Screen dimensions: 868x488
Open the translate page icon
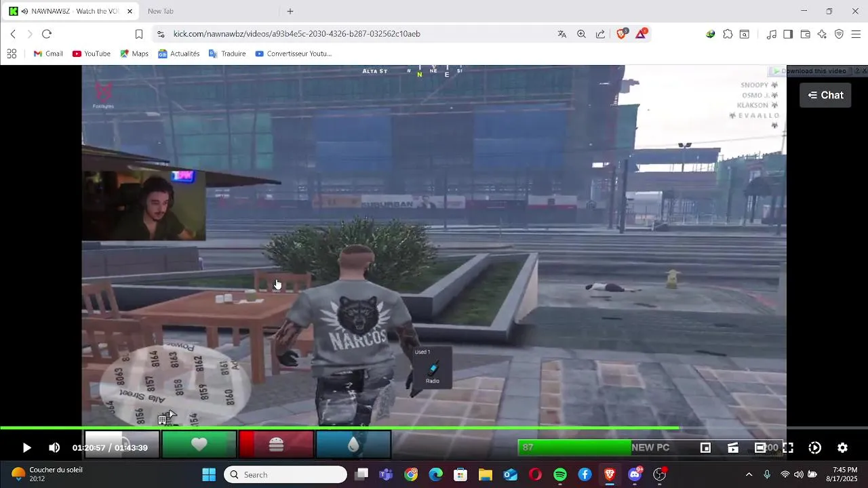[x=562, y=34]
